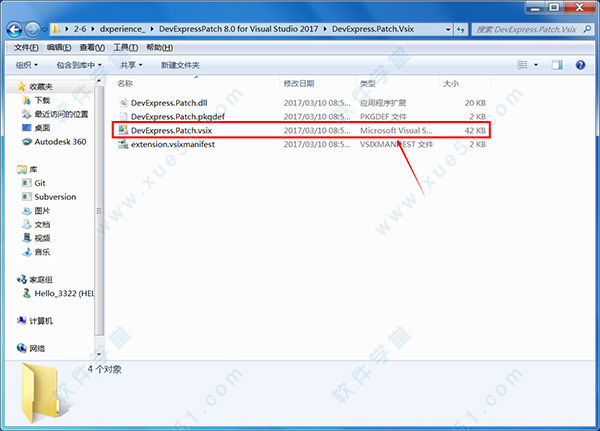Screen dimensions: 600x431
Task: Click the dxperience_ breadcrumb segment
Action: click(122, 29)
